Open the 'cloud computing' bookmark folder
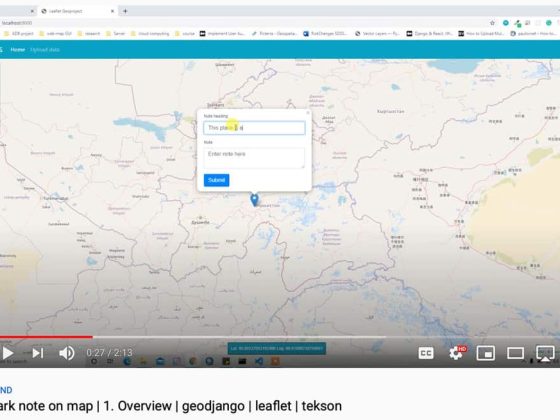 (x=150, y=34)
